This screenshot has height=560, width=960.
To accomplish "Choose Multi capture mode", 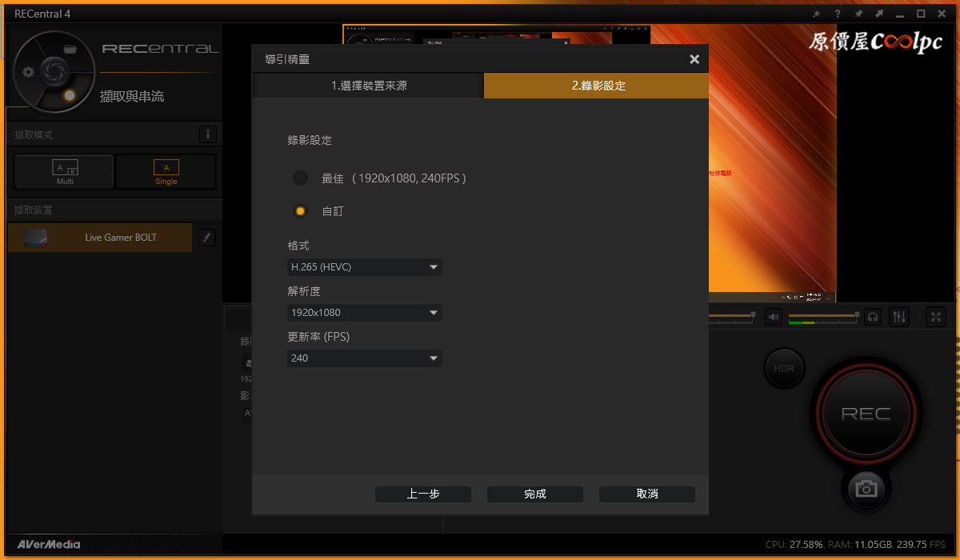I will (x=64, y=171).
